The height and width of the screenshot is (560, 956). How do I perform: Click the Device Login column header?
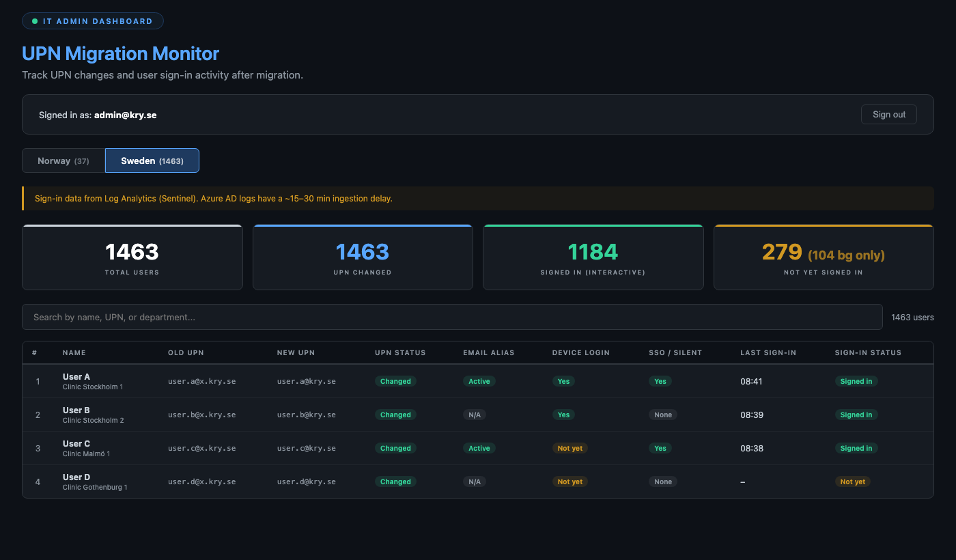pos(581,353)
